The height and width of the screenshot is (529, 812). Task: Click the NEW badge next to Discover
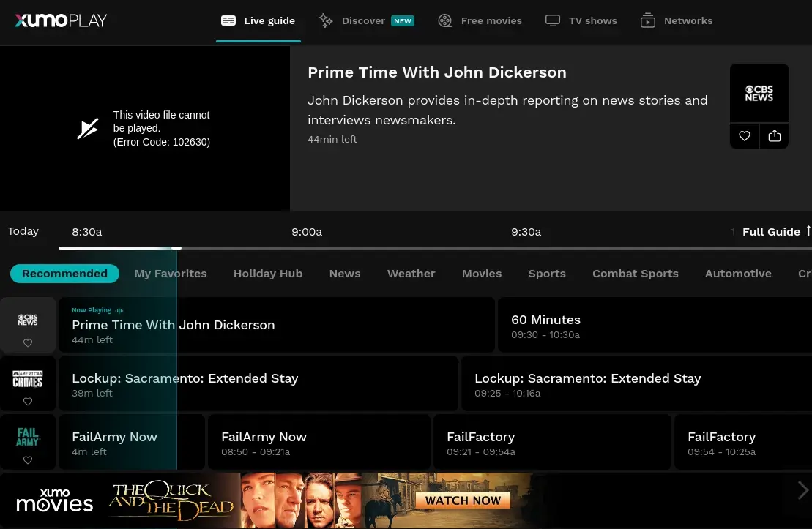pyautogui.click(x=403, y=20)
